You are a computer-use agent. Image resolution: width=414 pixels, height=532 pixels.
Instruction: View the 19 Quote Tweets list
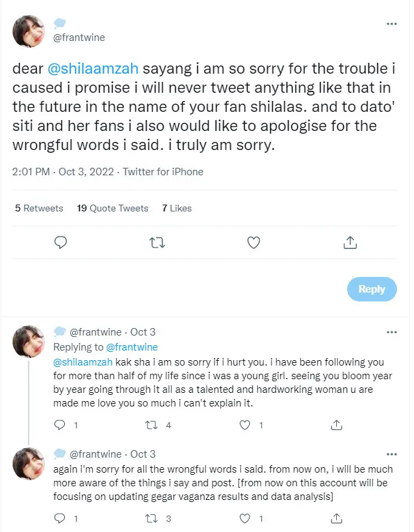pyautogui.click(x=113, y=208)
